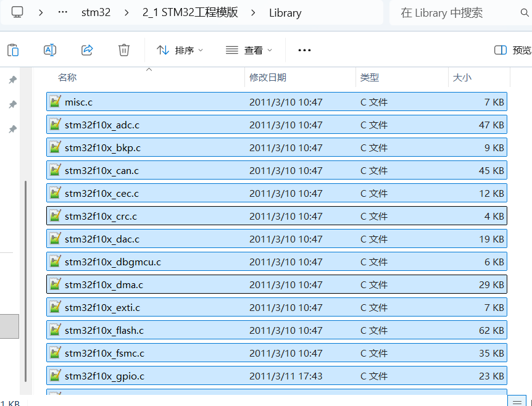Click the file icon of stm32f10x_adc.c

click(x=55, y=124)
